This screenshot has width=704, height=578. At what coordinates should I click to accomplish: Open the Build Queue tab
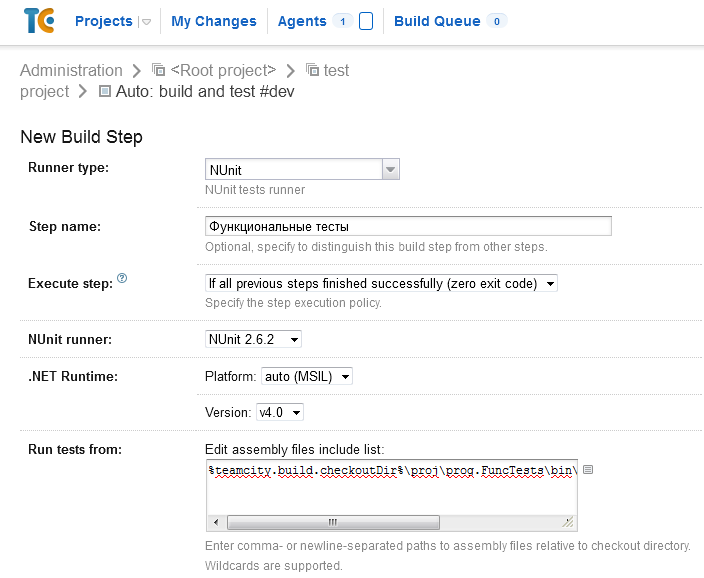(x=437, y=21)
